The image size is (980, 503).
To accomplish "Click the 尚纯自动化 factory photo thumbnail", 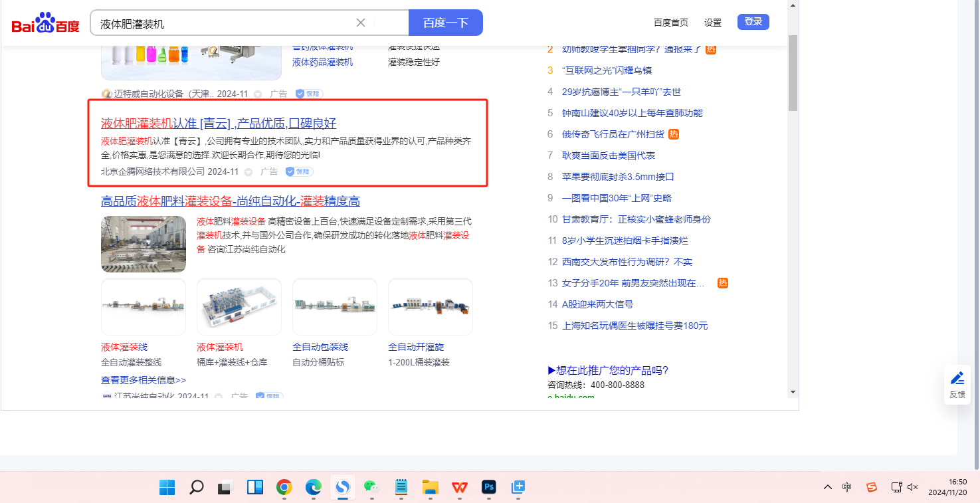I will point(144,244).
